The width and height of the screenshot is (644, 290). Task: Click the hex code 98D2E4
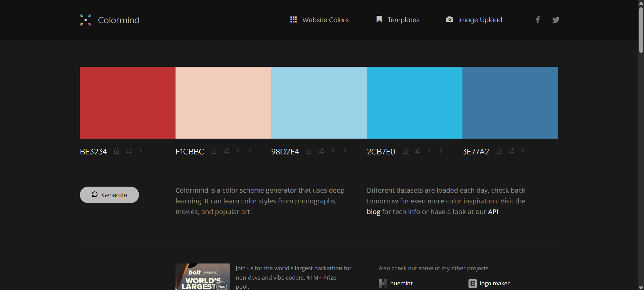(285, 152)
